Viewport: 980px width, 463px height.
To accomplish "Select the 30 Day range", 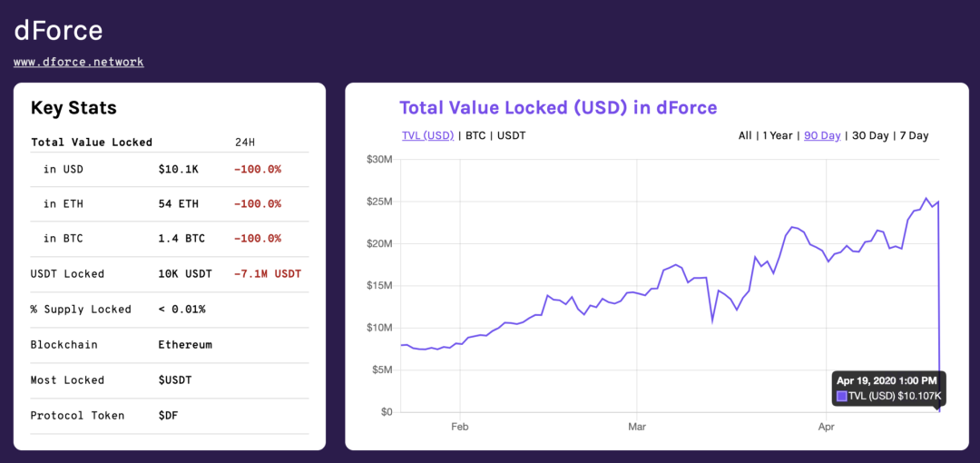I will (870, 135).
